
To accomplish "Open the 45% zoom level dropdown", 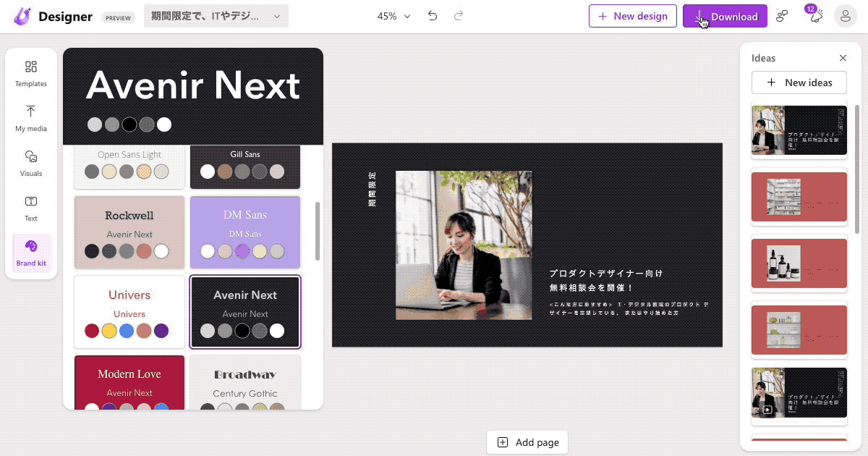I will coord(393,15).
